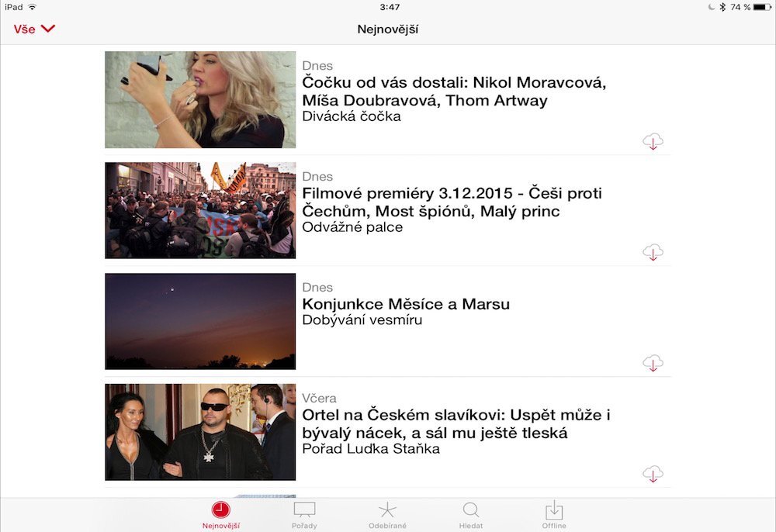
Task: Tap the protest crowd thumbnail
Action: [199, 210]
